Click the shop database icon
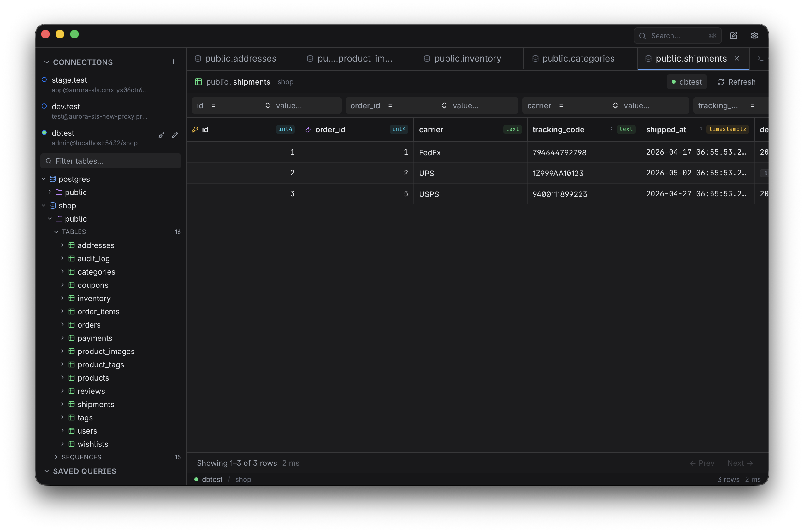The height and width of the screenshot is (532, 804). coord(53,206)
